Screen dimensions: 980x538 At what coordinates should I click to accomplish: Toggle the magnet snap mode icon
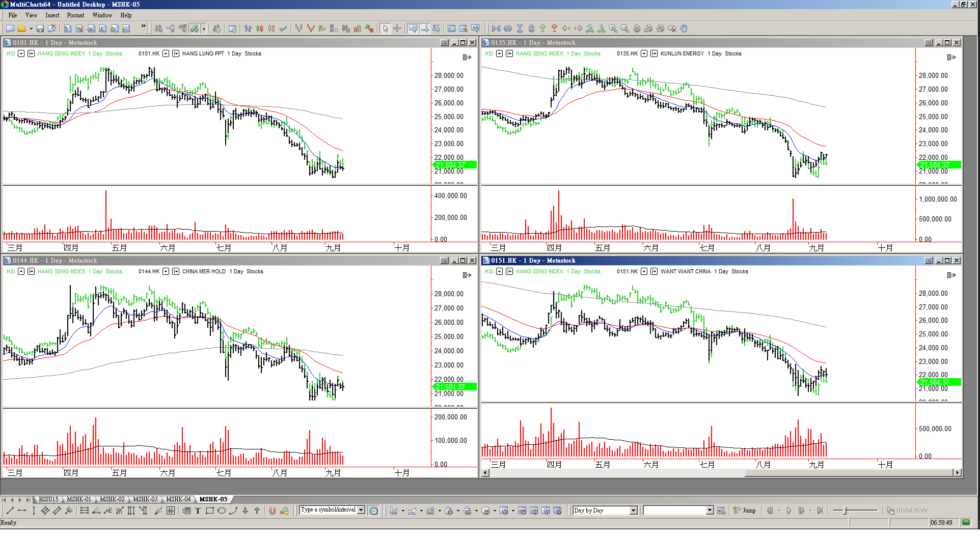273,511
